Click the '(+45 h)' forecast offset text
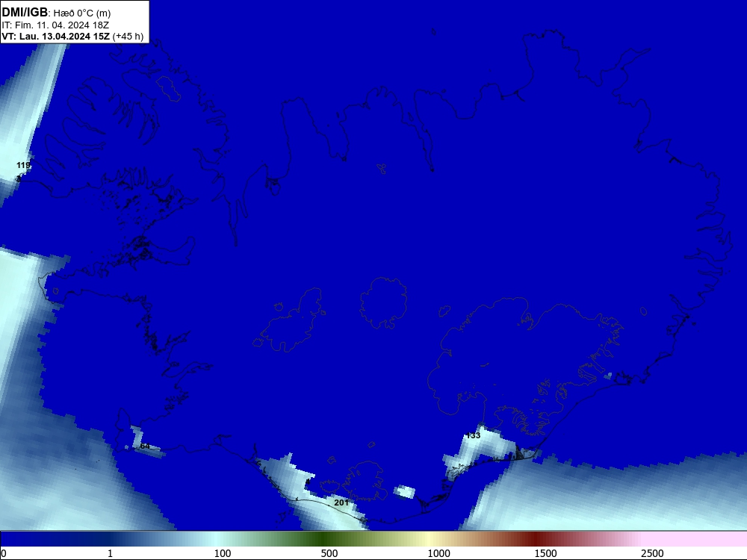This screenshot has width=747, height=560. [128, 37]
